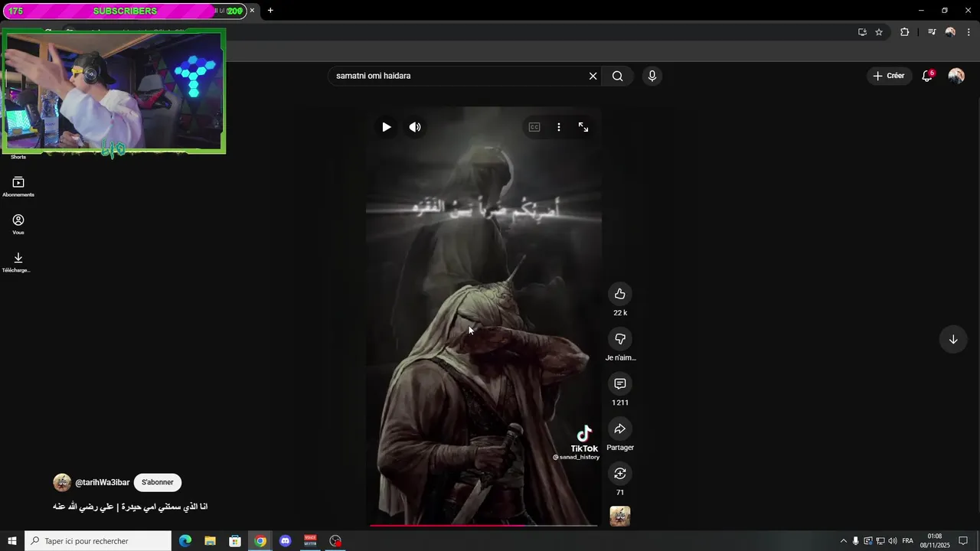This screenshot has height=551, width=980.
Task: Open File Explorer from the taskbar
Action: click(210, 541)
